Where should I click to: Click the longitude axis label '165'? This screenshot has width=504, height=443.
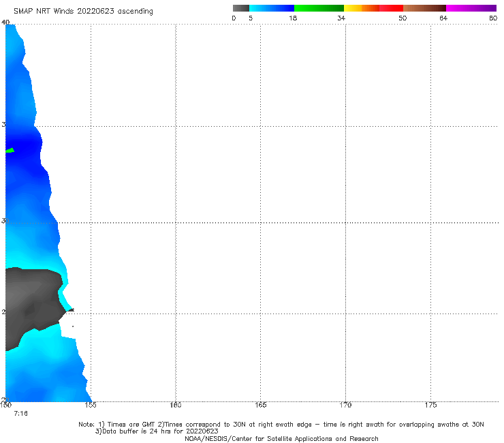(260, 405)
